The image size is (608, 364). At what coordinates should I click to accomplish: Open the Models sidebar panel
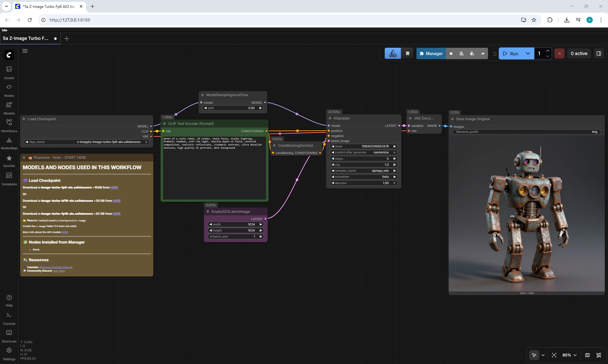click(x=9, y=108)
